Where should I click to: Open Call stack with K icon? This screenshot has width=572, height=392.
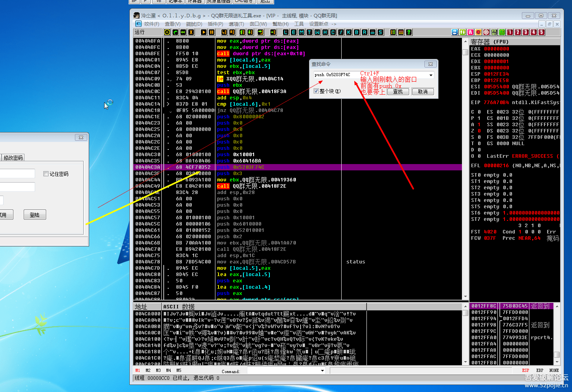349,32
